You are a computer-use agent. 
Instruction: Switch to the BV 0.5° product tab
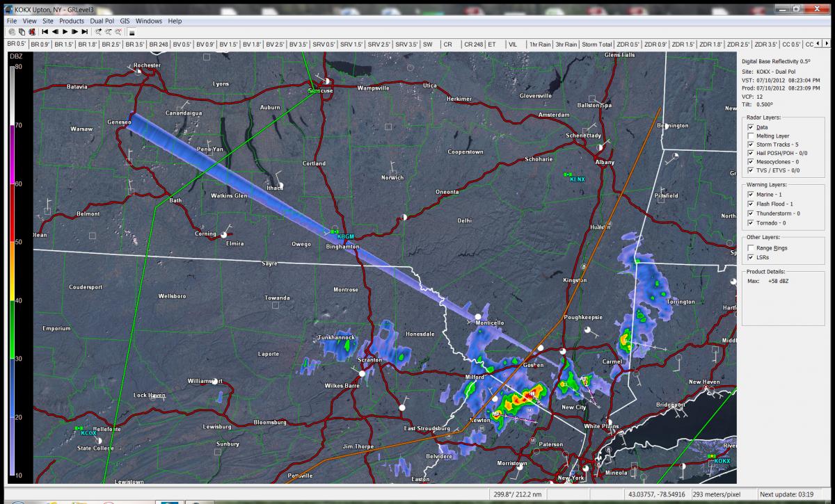pos(182,44)
